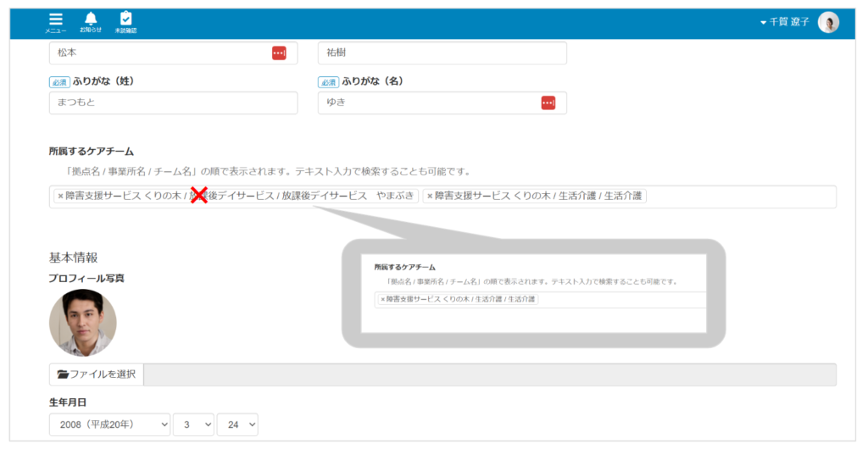Click the ゆき furigana name field

(x=424, y=103)
